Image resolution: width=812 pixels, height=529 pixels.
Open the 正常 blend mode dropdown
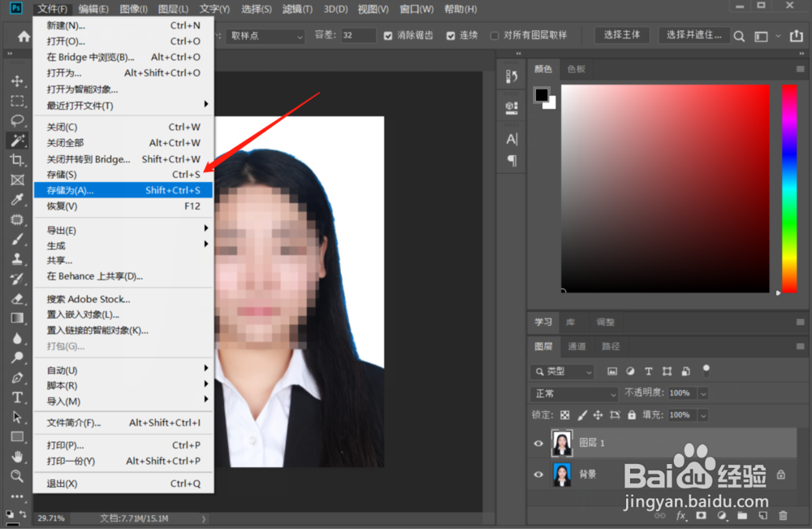click(x=574, y=394)
